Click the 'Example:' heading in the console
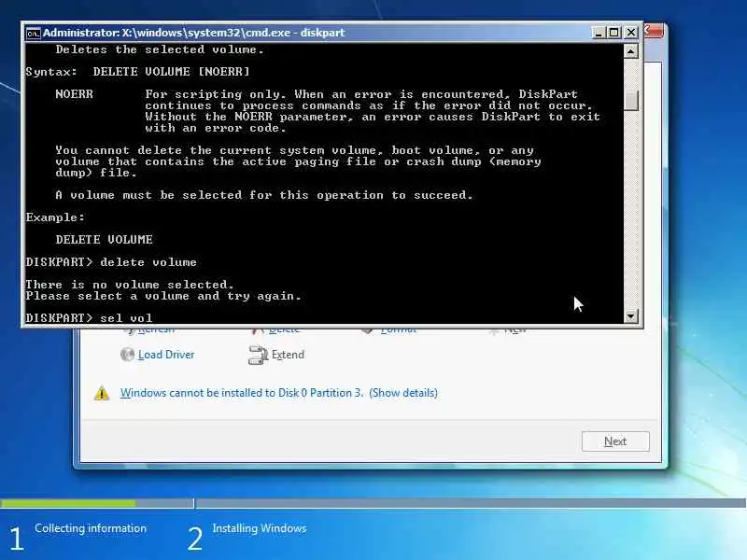This screenshot has height=560, width=747. tap(55, 217)
